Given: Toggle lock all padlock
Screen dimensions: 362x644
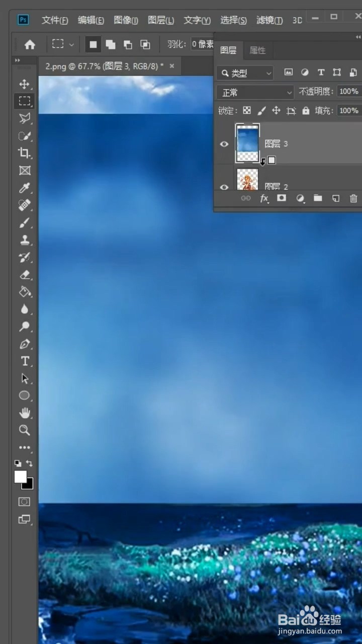Looking at the screenshot, I should point(305,111).
